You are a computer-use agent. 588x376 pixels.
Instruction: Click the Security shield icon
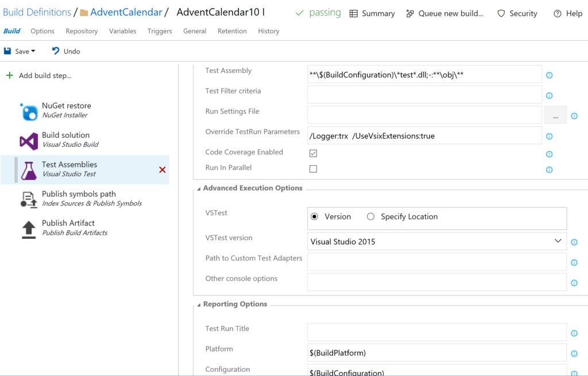501,14
